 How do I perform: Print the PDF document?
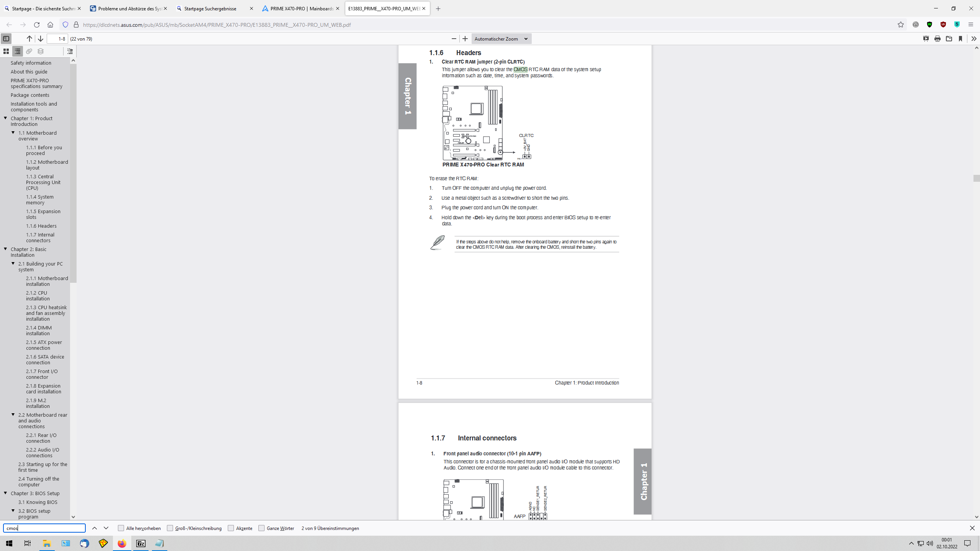pyautogui.click(x=937, y=39)
